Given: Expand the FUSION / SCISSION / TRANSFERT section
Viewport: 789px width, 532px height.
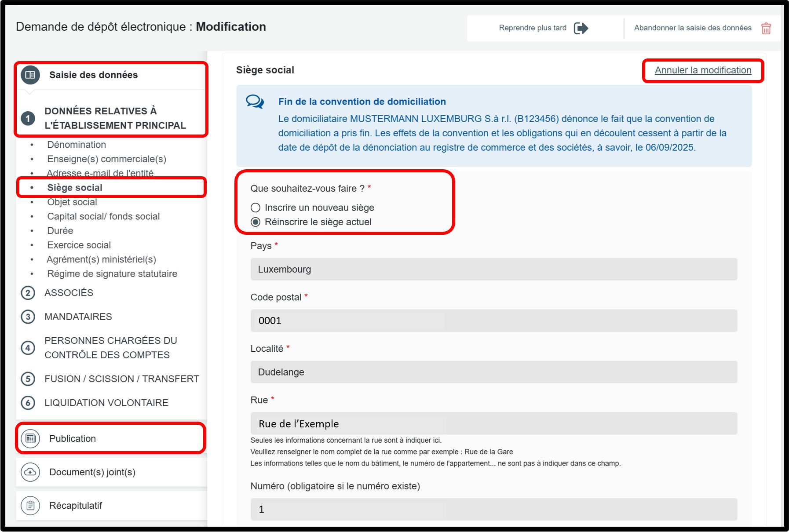Looking at the screenshot, I should tap(121, 379).
